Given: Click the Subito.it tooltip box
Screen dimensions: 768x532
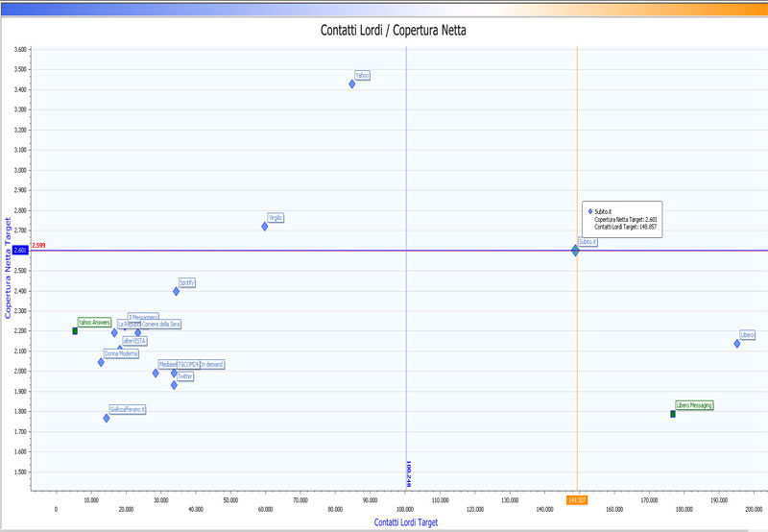Looking at the screenshot, I should click(x=621, y=219).
